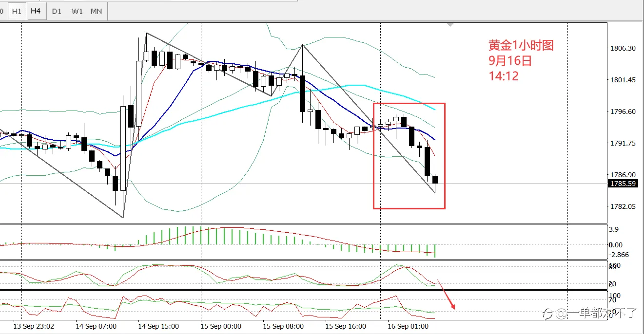Click the MACD histogram indicator panel
This screenshot has height=334, width=644.
point(303,242)
